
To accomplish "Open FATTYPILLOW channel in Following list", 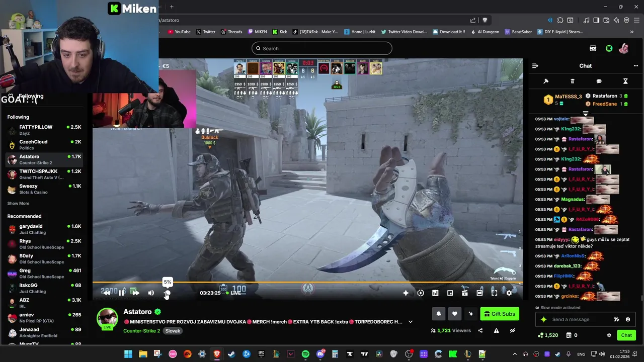I will coord(44,130).
